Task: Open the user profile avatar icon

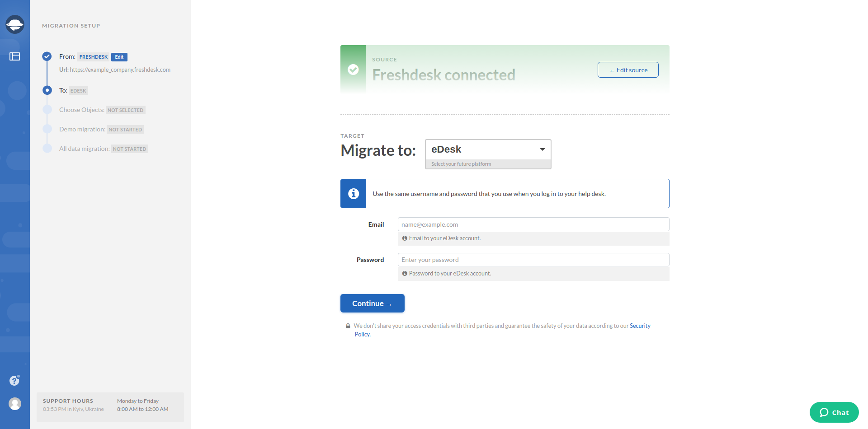Action: pos(15,404)
